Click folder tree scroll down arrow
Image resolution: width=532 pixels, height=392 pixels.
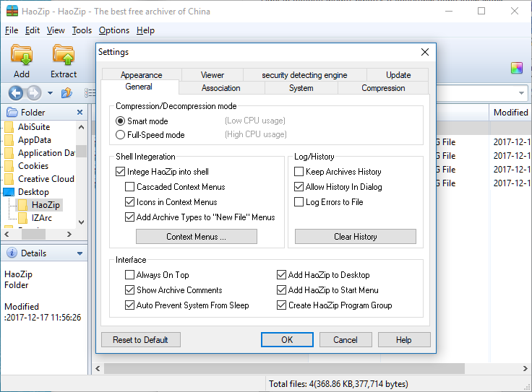click(x=81, y=222)
